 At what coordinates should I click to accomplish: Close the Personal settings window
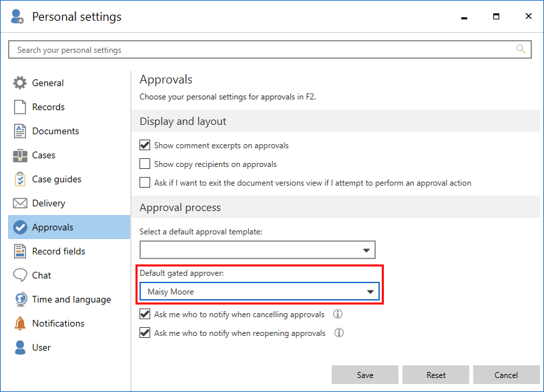click(x=529, y=16)
